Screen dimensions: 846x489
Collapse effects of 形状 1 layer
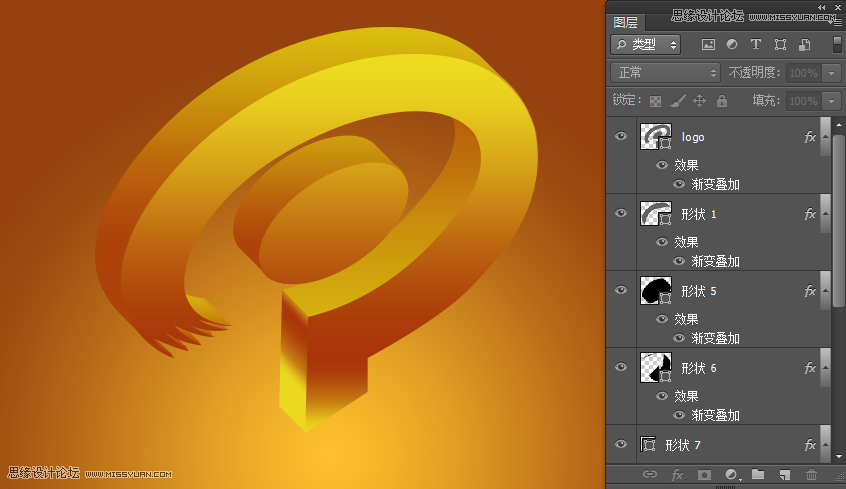(x=825, y=214)
